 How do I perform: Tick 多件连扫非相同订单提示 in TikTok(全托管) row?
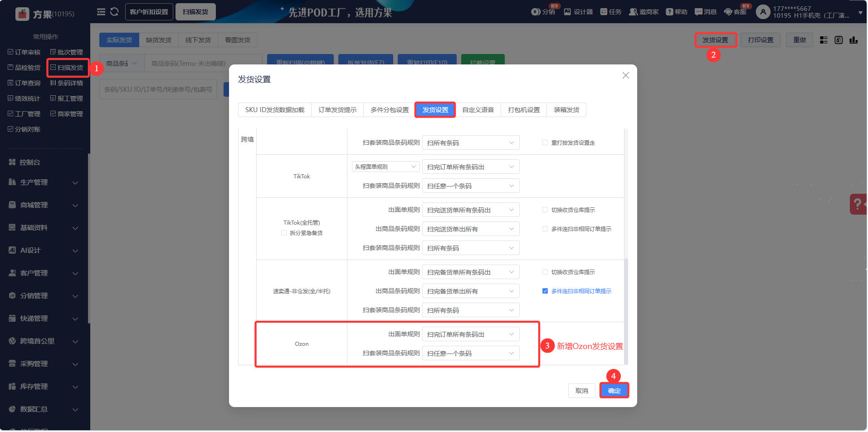click(x=545, y=229)
